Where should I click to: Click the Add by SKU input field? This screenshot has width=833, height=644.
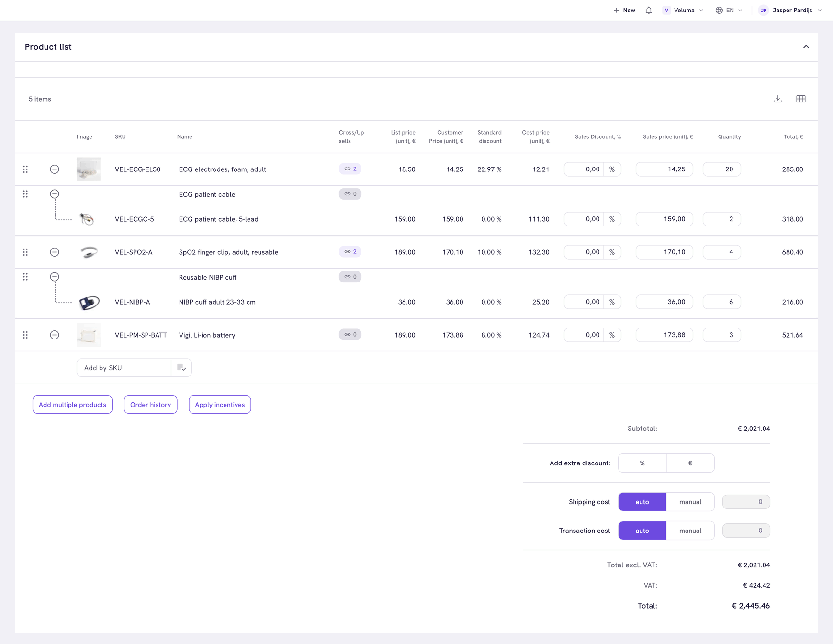124,368
